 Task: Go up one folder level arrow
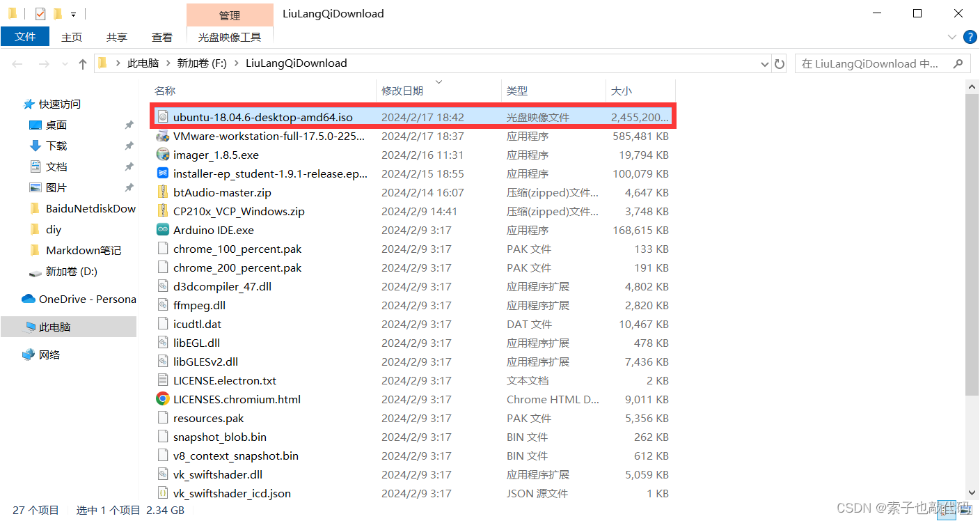tap(83, 63)
